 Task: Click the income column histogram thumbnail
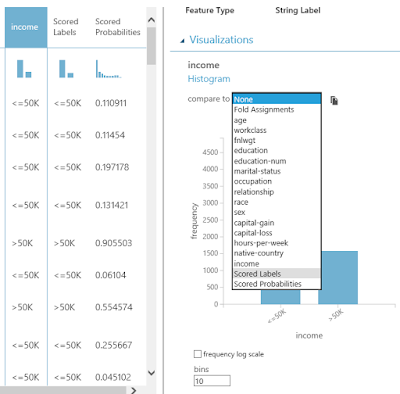click(x=24, y=69)
